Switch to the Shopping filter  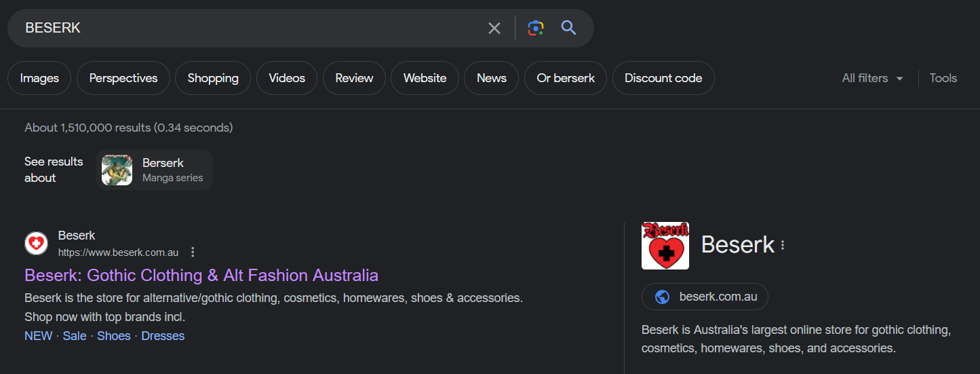213,78
